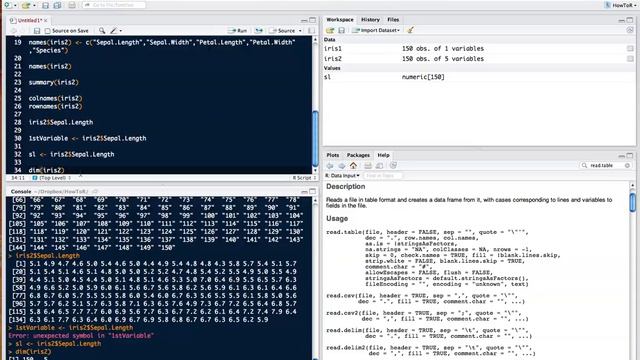Maximize the Help pane
This screenshot has width=640, height=360.
[x=630, y=156]
